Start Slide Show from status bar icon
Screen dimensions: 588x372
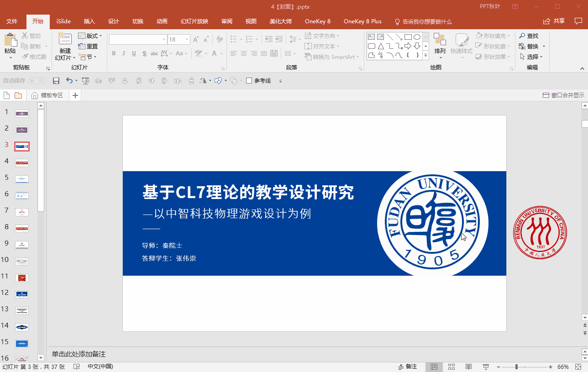(486, 367)
